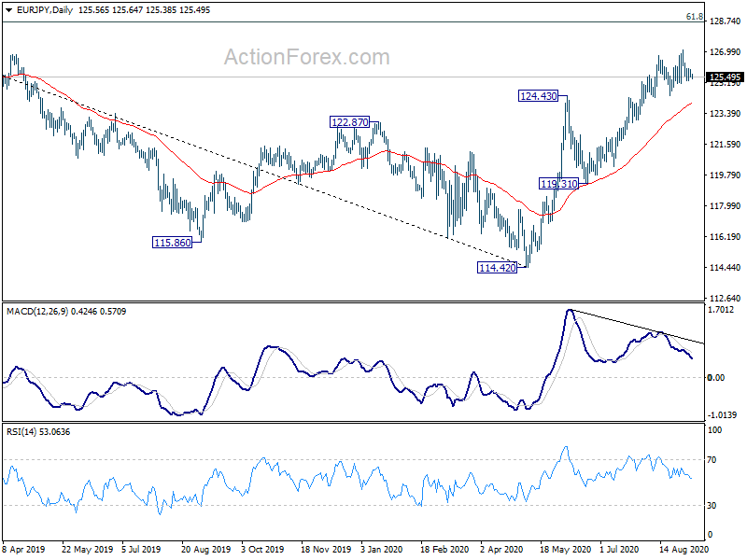Screen dimensions: 747x560
Task: Click the 119.310 price label
Action: pyautogui.click(x=558, y=184)
